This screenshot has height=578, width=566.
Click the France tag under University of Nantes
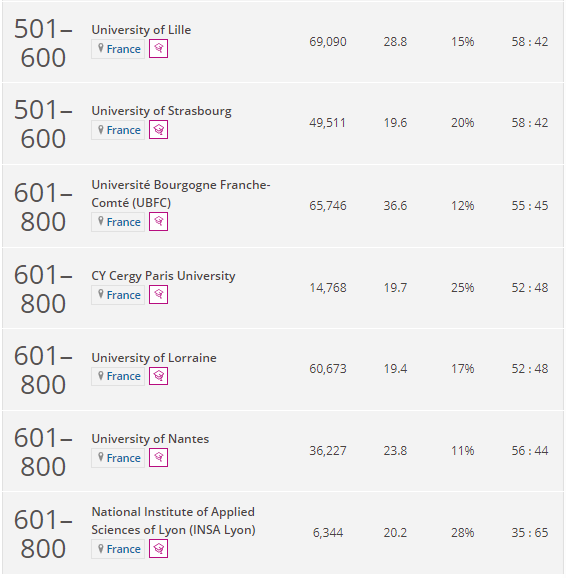pos(118,458)
